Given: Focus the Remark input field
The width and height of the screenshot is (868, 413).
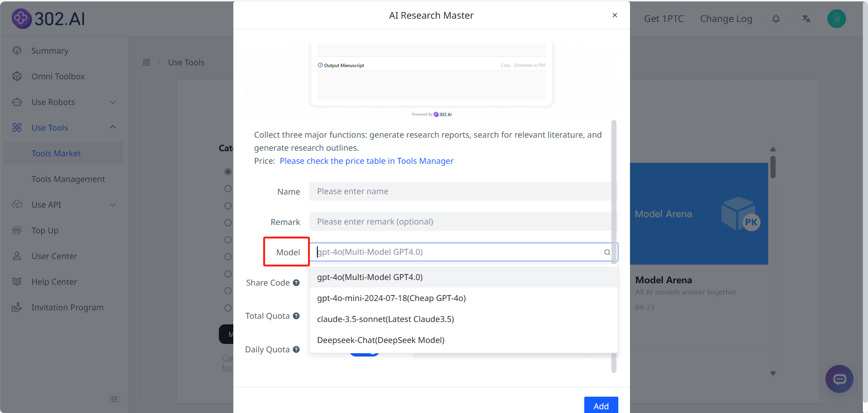Looking at the screenshot, I should click(463, 222).
